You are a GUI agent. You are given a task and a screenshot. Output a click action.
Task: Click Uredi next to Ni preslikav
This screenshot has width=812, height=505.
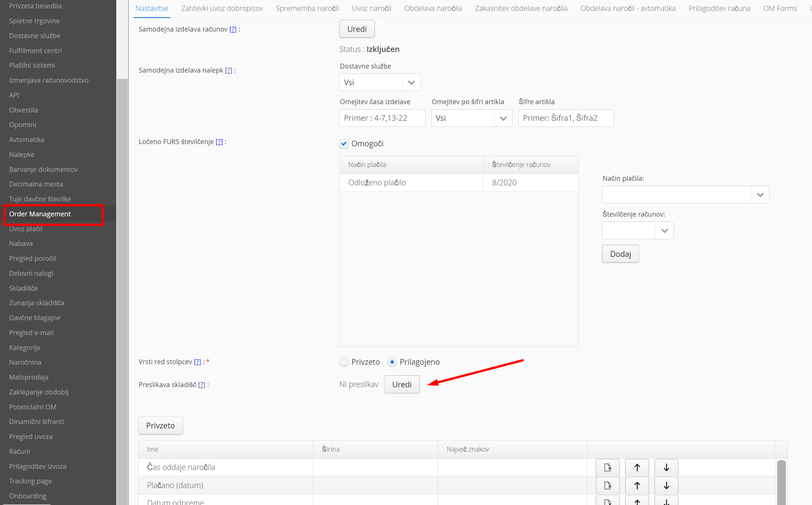[x=402, y=384]
